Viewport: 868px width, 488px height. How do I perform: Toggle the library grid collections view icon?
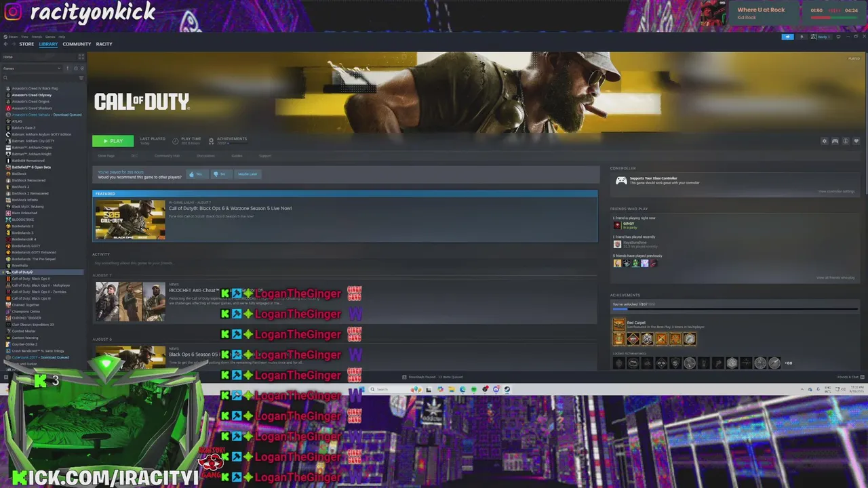[x=81, y=57]
